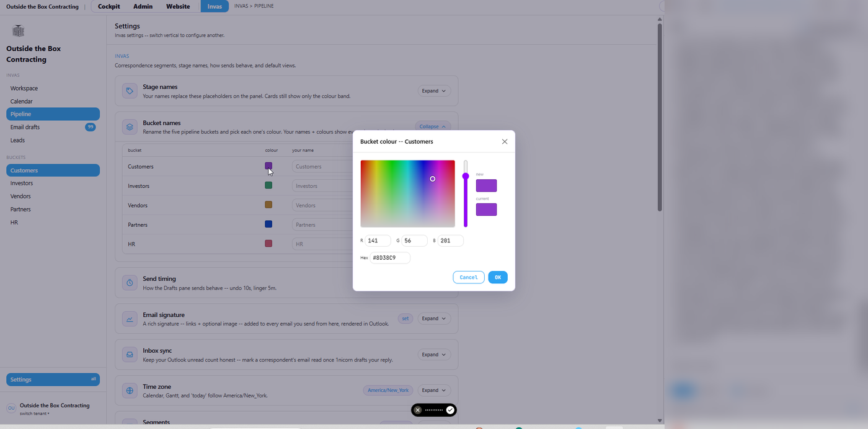Click the scrollbar down arrow

(660, 420)
